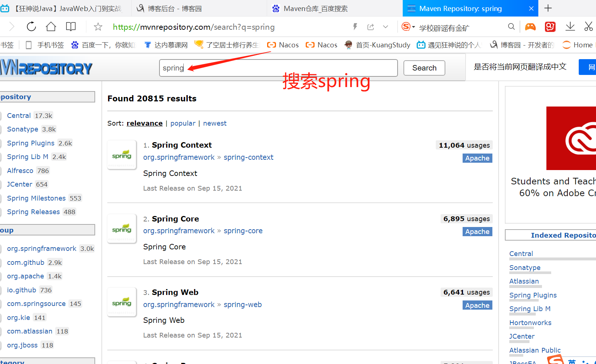This screenshot has height=364, width=596.
Task: Open the 百度一下 bookmark
Action: click(103, 45)
